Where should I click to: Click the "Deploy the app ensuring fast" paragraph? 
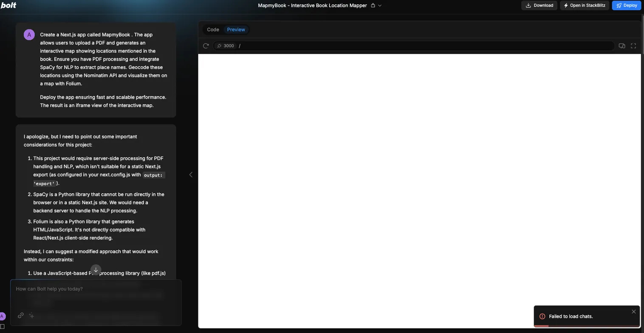click(103, 101)
